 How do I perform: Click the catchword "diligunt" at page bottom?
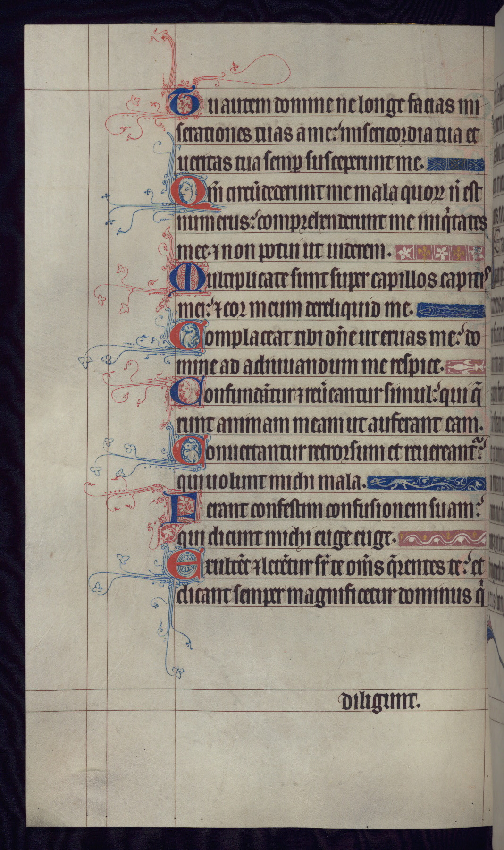[380, 705]
